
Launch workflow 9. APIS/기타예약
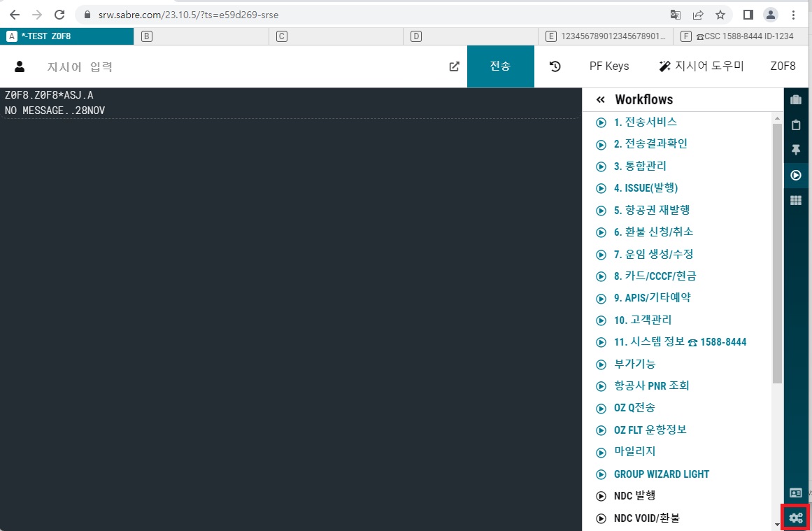[653, 298]
